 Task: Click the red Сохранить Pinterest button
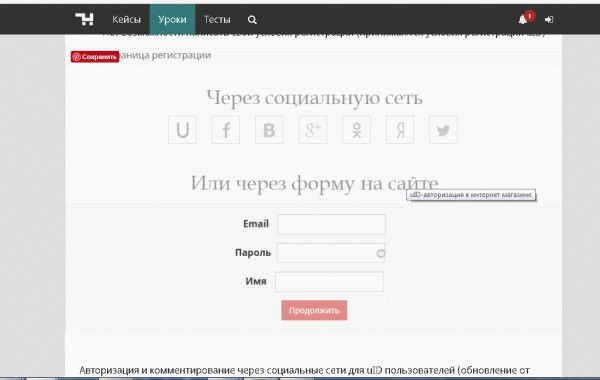coord(95,57)
